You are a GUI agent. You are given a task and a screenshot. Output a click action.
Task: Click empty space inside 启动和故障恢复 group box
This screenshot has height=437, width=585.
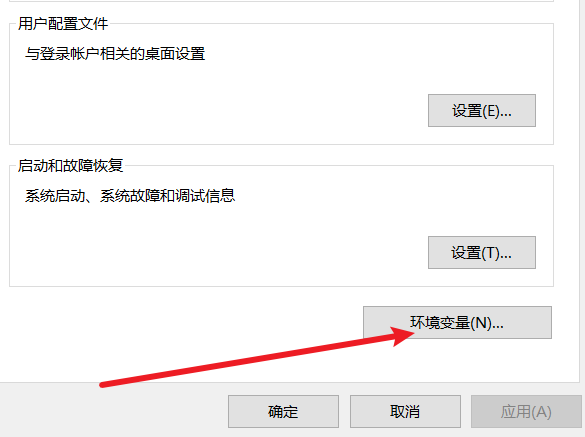[224, 243]
